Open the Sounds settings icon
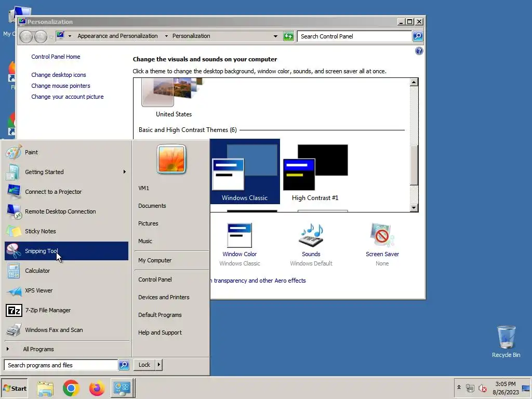Image resolution: width=532 pixels, height=399 pixels. [311, 235]
